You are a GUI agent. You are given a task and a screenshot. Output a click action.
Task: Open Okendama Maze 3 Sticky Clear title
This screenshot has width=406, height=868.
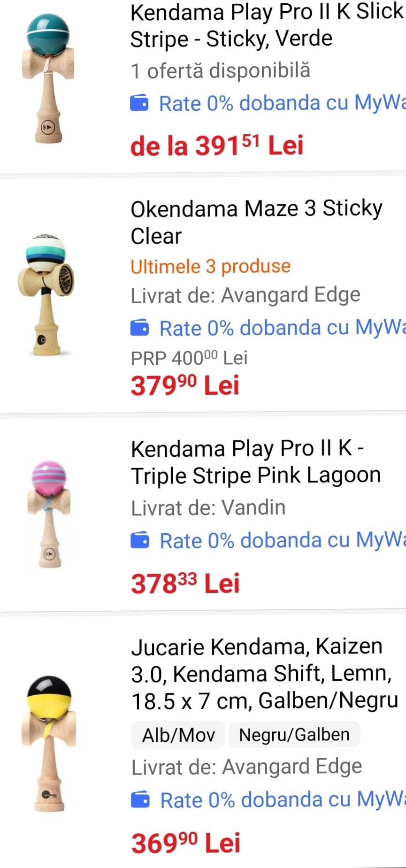point(256,222)
